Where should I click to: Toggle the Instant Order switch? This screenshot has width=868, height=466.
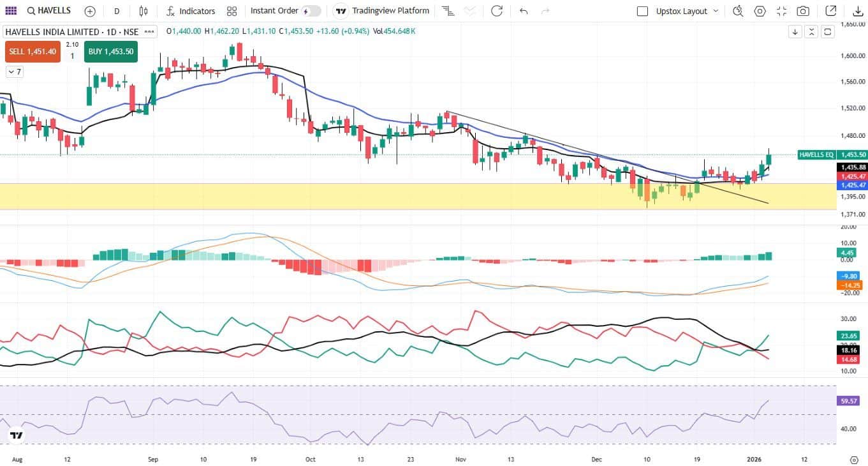[x=311, y=11]
